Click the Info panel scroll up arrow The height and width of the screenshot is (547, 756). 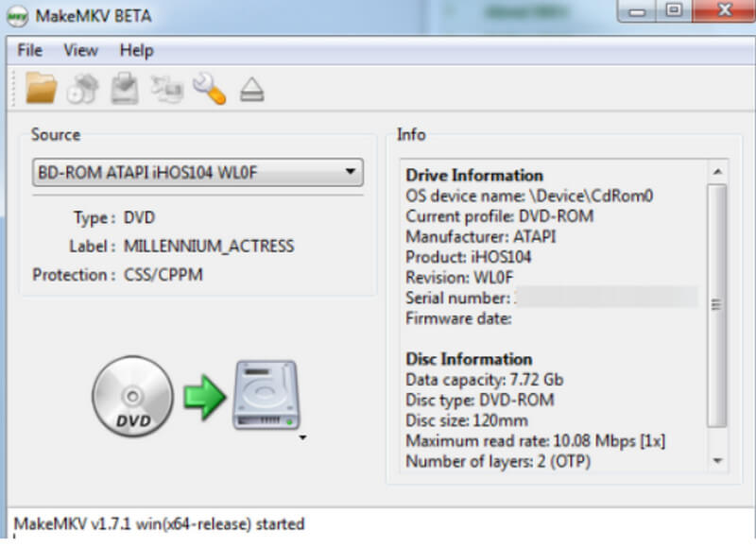point(717,172)
